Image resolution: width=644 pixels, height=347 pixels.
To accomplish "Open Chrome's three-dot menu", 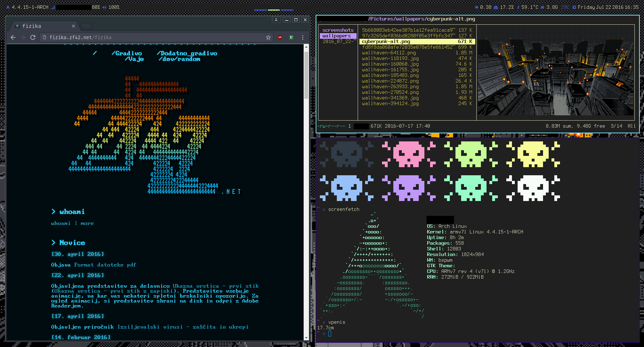I will click(x=303, y=37).
